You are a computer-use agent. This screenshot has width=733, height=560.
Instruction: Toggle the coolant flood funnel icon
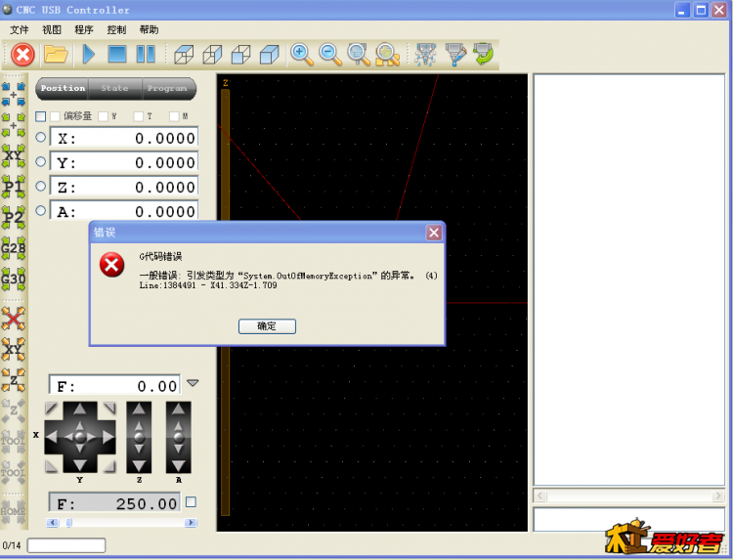(x=455, y=54)
